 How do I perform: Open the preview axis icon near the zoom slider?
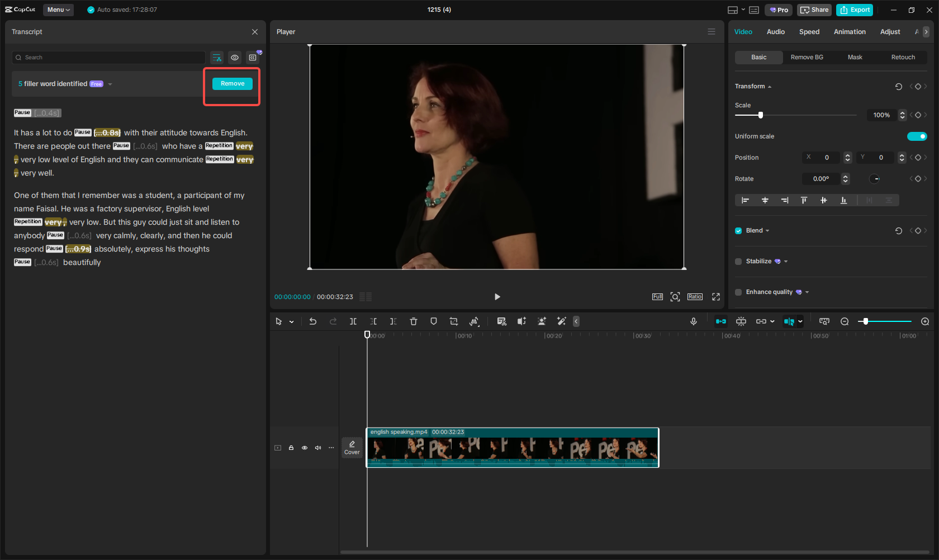point(824,321)
